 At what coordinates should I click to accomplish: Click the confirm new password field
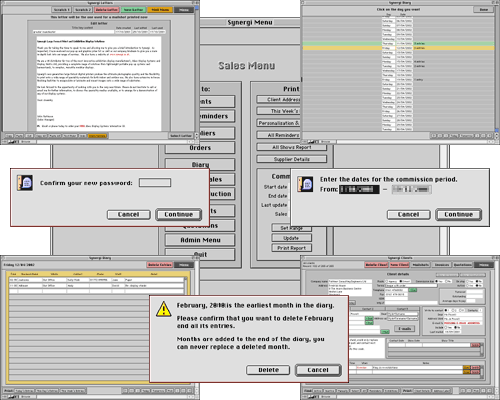[155, 183]
